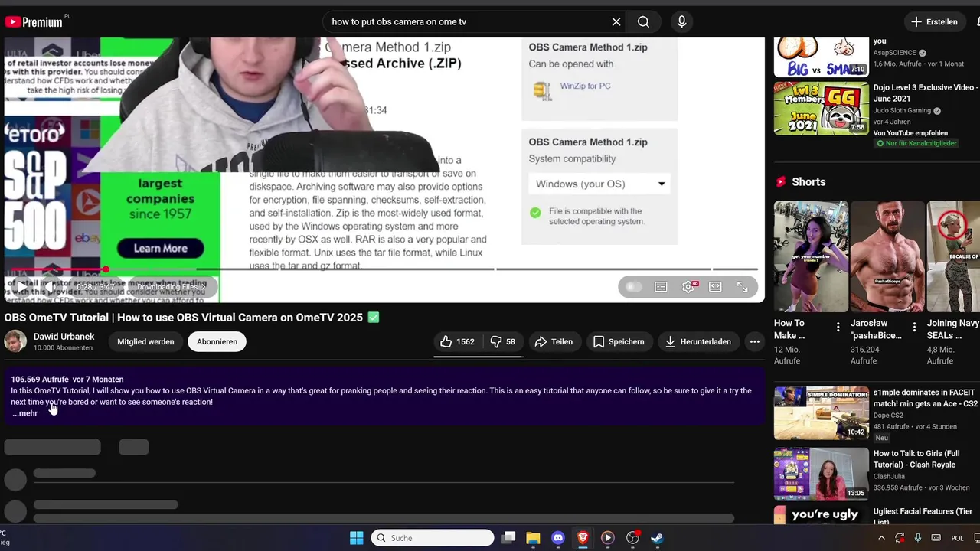Open the Downloading Files chapter label
980x551 pixels.
(171, 287)
